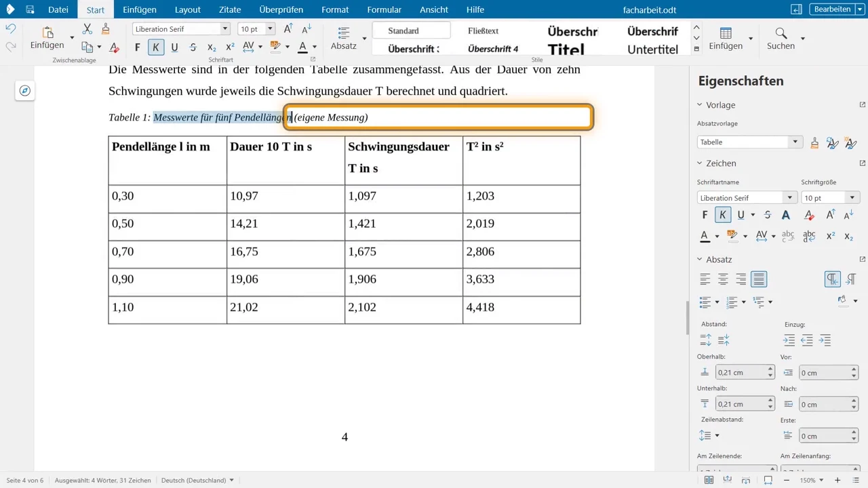Toggle justified alignment in sidebar Absatz
The image size is (868, 488).
(x=759, y=279)
